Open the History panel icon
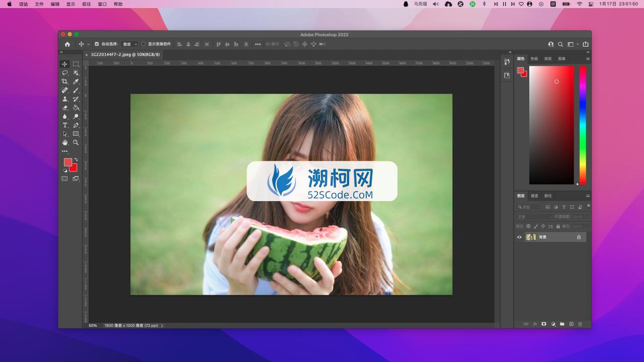This screenshot has width=644, height=362. [x=507, y=62]
